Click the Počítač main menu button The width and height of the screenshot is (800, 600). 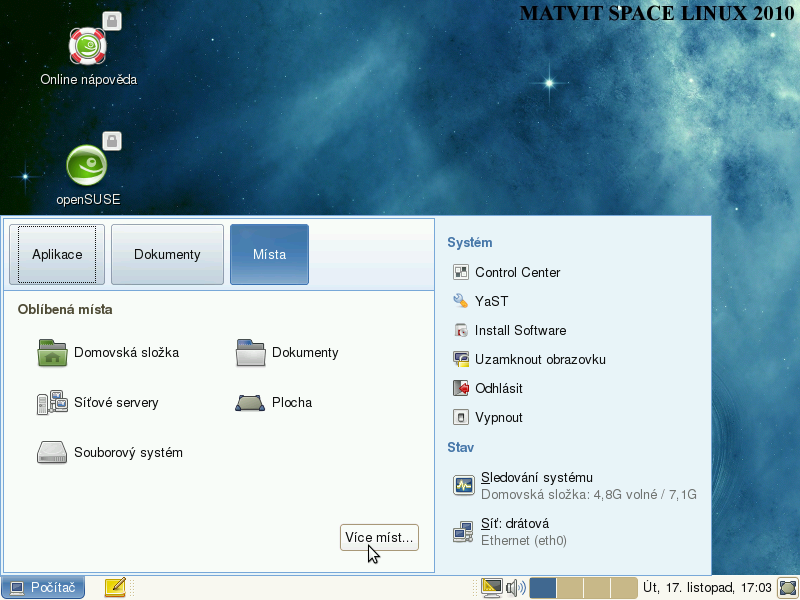(x=43, y=588)
